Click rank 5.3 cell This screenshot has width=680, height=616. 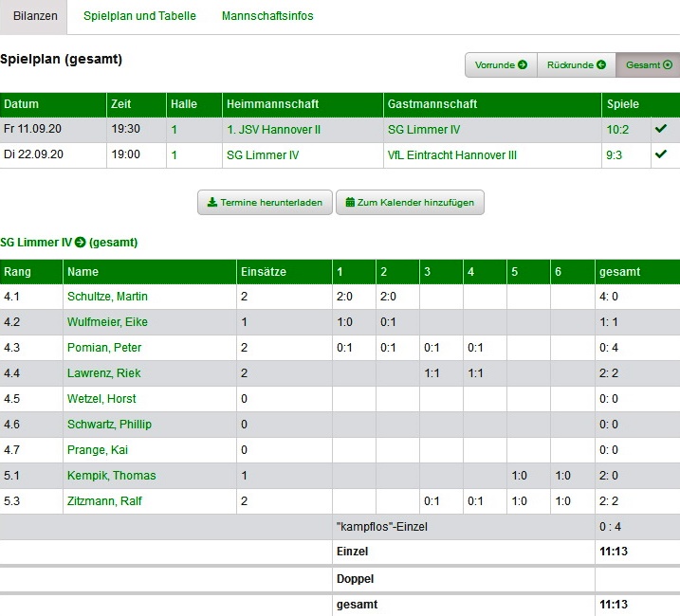pyautogui.click(x=31, y=501)
